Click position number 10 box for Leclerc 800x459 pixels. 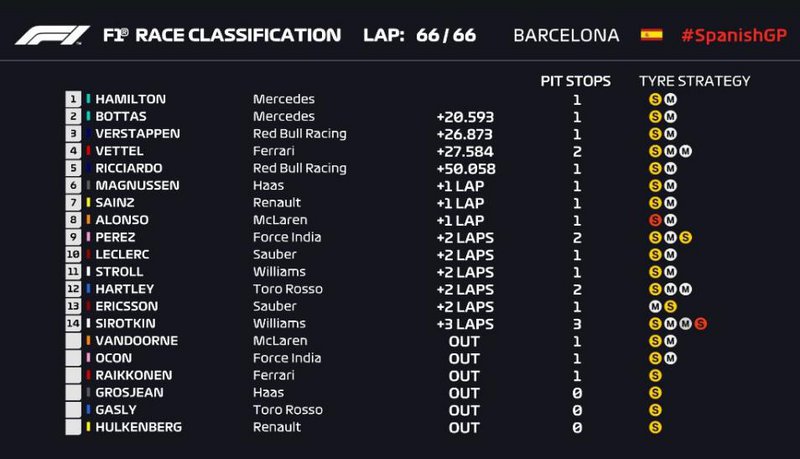click(x=73, y=254)
